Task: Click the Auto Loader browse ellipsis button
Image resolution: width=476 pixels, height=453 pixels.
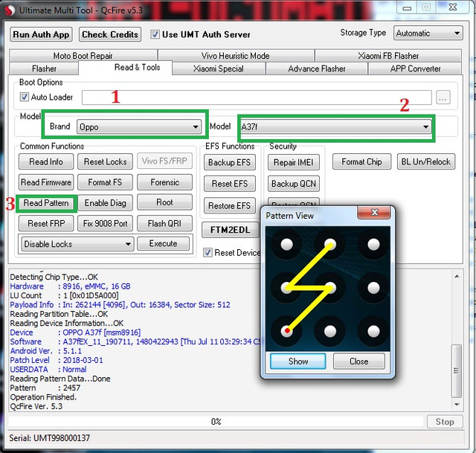Action: [443, 97]
